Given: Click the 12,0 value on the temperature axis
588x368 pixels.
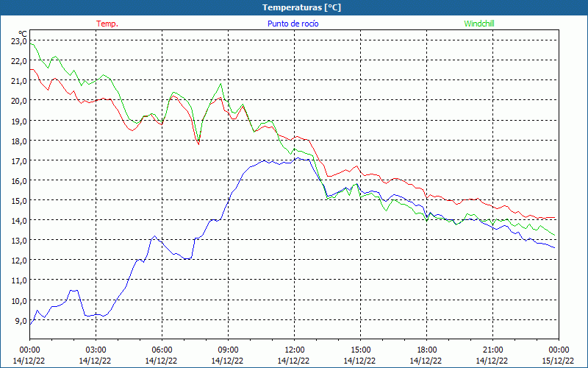Looking at the screenshot, I should (x=19, y=261).
